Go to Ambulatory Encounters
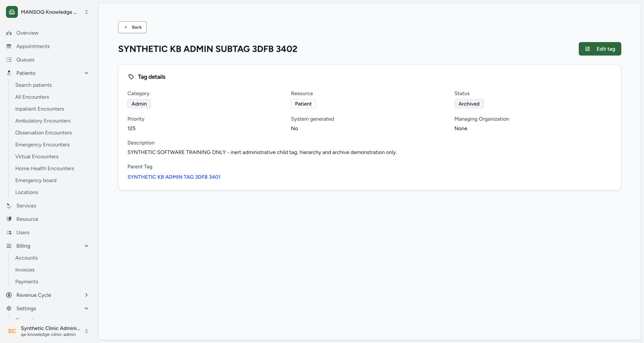Viewport: 644px width, 343px height. click(43, 121)
